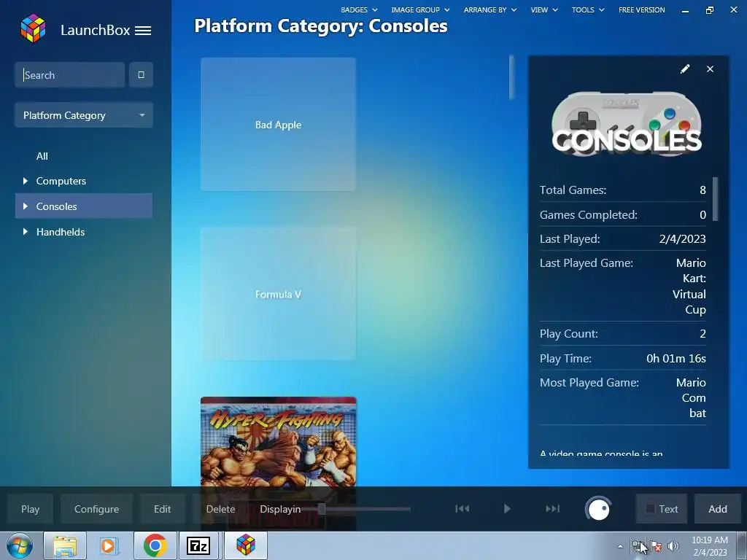The height and width of the screenshot is (560, 747).
Task: Open 7-Zip from taskbar
Action: [x=198, y=545]
